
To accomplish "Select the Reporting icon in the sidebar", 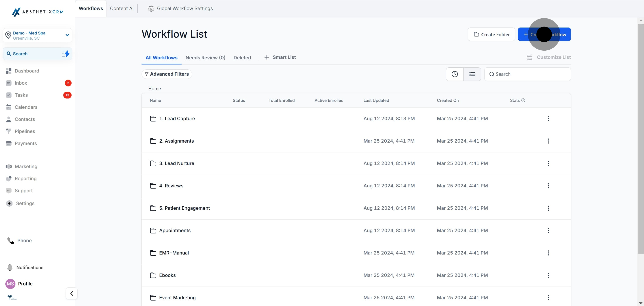I will [9, 178].
